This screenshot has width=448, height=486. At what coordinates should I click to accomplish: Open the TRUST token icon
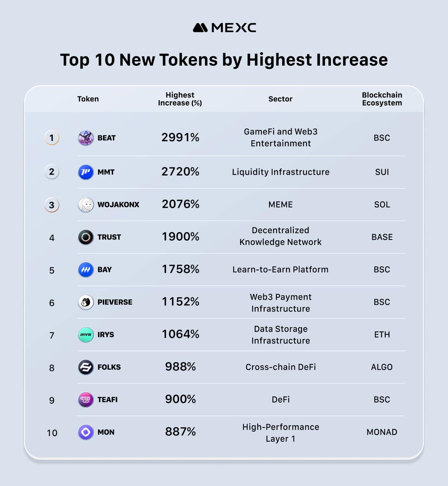tap(86, 237)
